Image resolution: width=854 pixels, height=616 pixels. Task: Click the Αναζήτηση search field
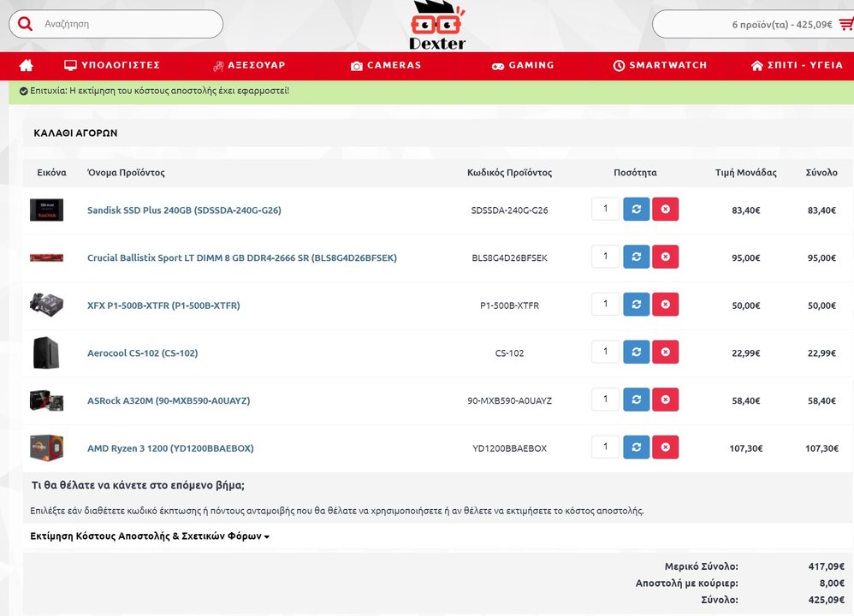pyautogui.click(x=116, y=24)
